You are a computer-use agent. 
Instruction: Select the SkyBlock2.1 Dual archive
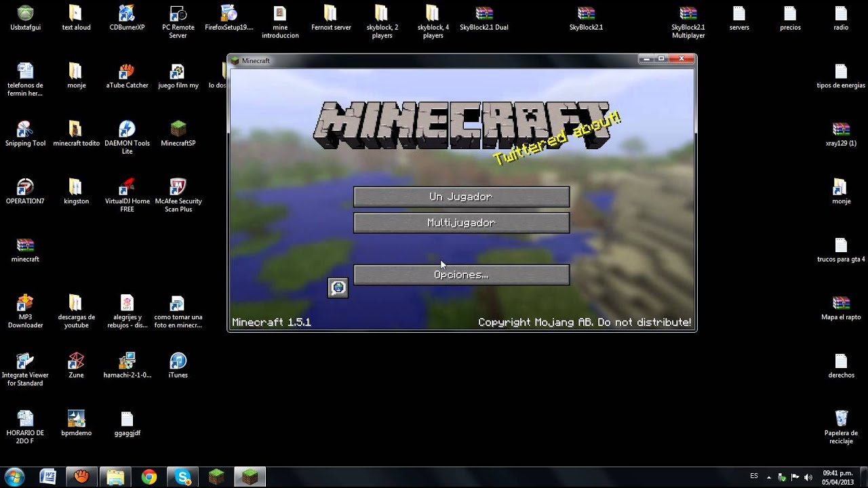[484, 18]
